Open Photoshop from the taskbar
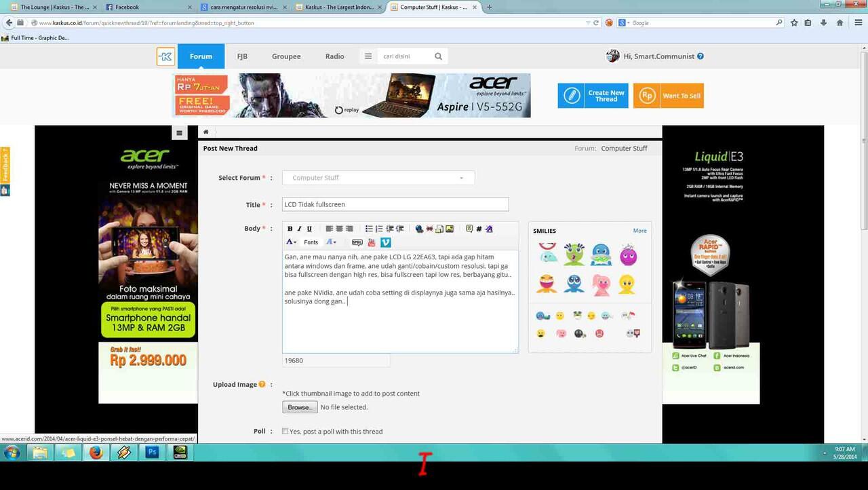This screenshot has width=868, height=490. (152, 453)
